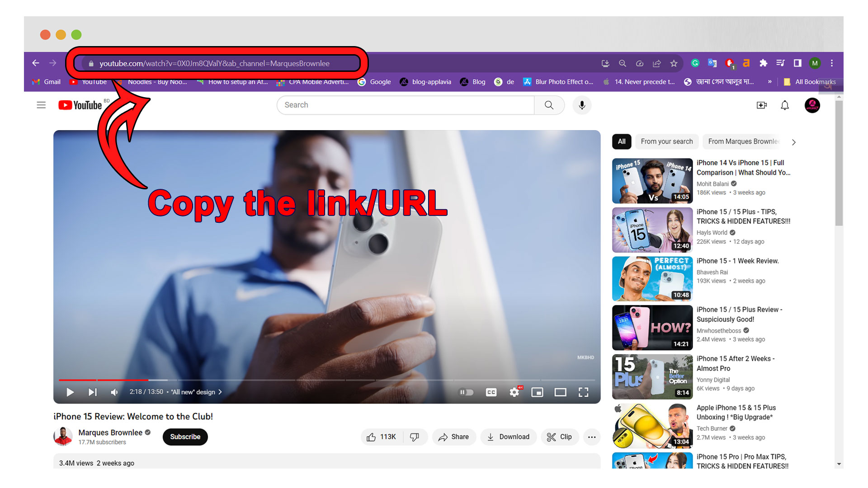Bookmark page with star icon
The width and height of the screenshot is (868, 488).
[674, 63]
